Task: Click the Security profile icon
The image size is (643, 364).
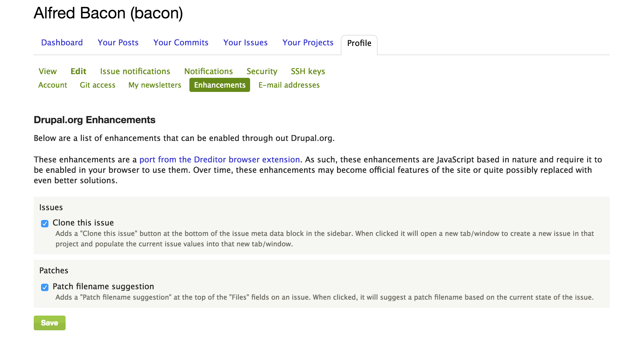Action: click(x=261, y=71)
